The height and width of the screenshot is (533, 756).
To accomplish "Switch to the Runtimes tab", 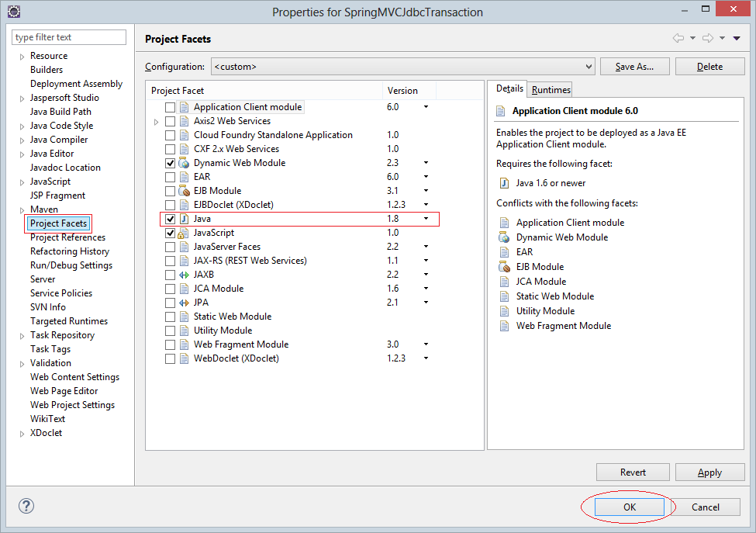I will (x=551, y=90).
